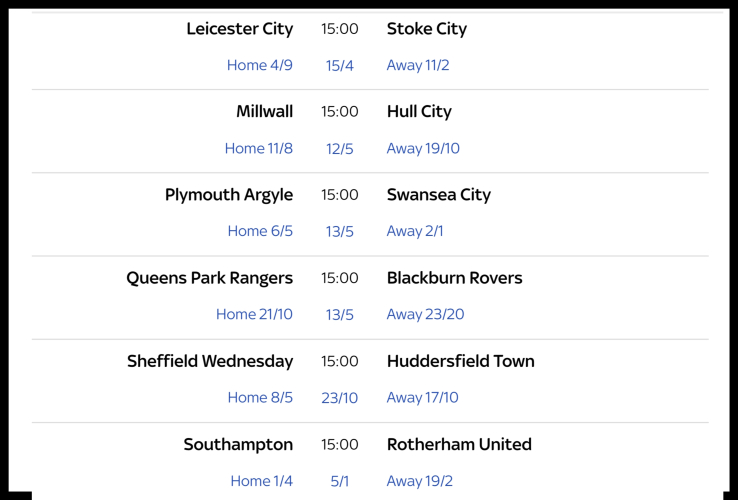The height and width of the screenshot is (500, 738).
Task: Click Away 19/2 odds for Rotherham United
Action: [x=420, y=481]
